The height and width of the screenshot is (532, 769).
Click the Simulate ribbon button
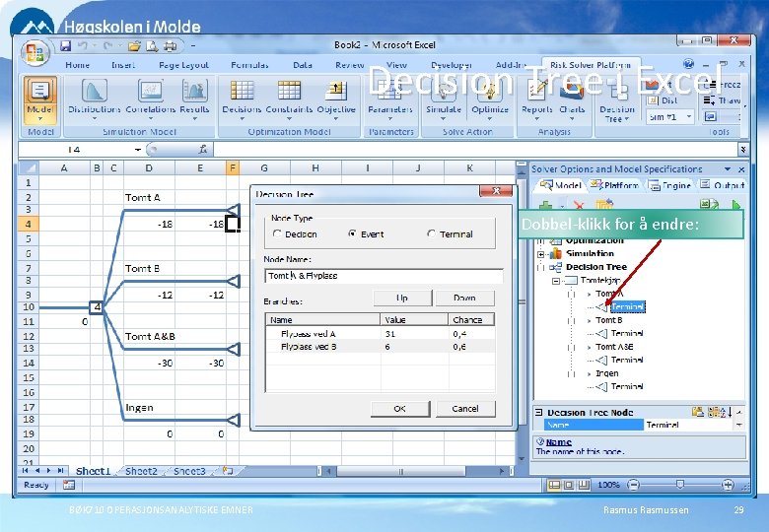(444, 100)
